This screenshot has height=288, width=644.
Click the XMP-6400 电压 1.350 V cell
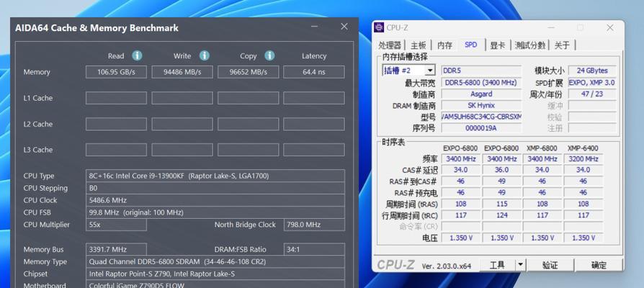point(583,238)
